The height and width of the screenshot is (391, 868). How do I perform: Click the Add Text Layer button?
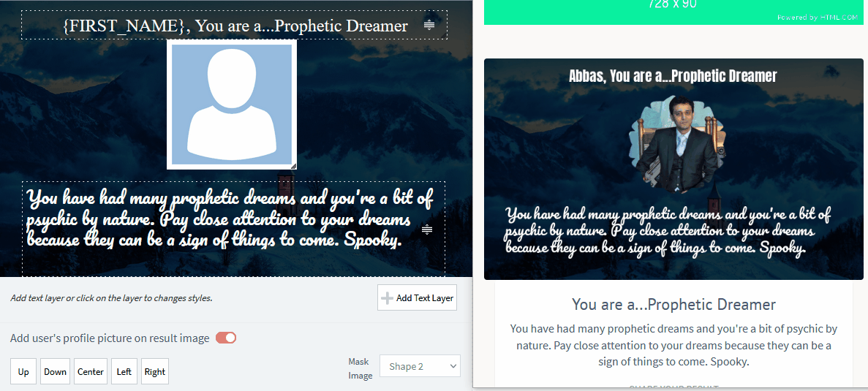[x=418, y=297]
